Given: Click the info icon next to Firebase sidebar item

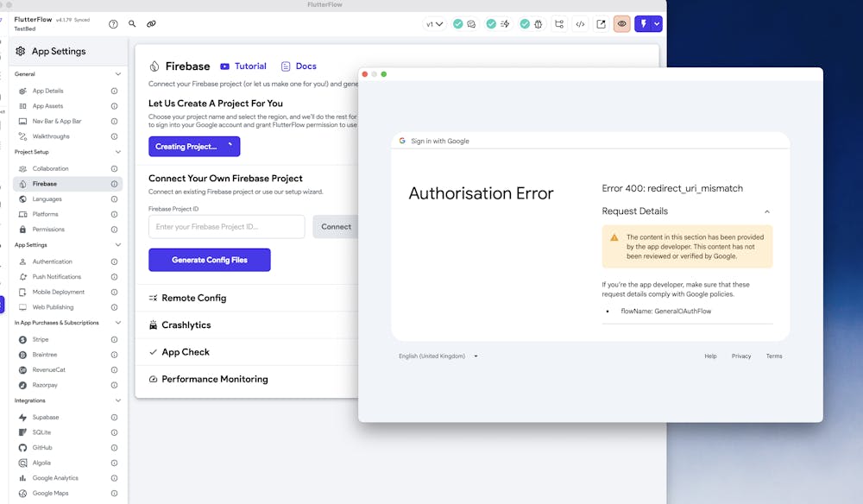Looking at the screenshot, I should coord(114,184).
